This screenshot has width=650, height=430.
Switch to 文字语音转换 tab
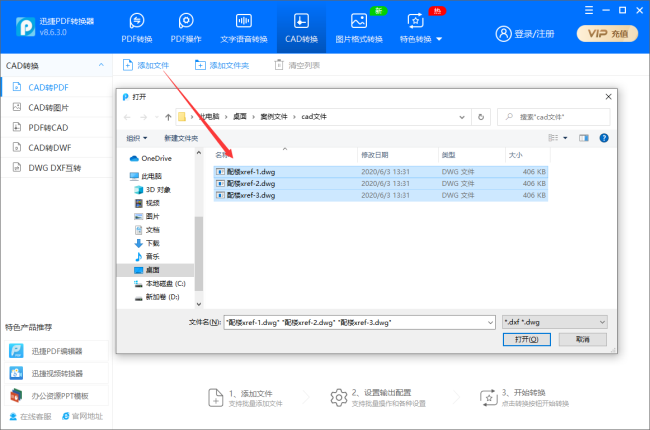pos(244,28)
